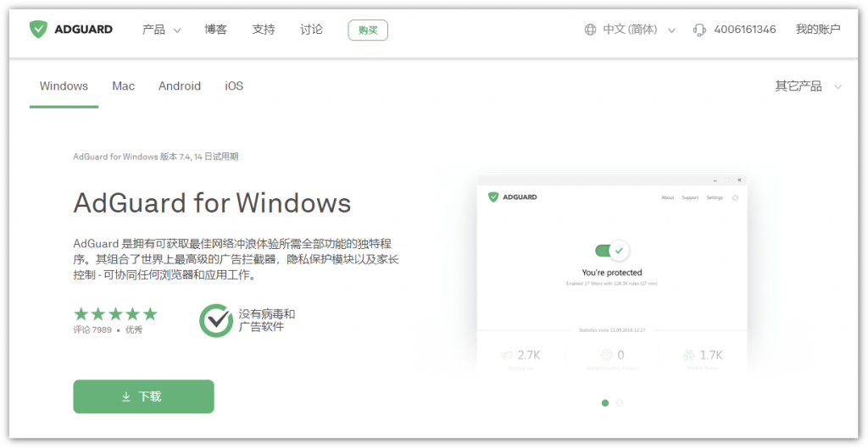Click the AdGuard for Windows heading
This screenshot has width=868, height=448.
pyautogui.click(x=212, y=202)
